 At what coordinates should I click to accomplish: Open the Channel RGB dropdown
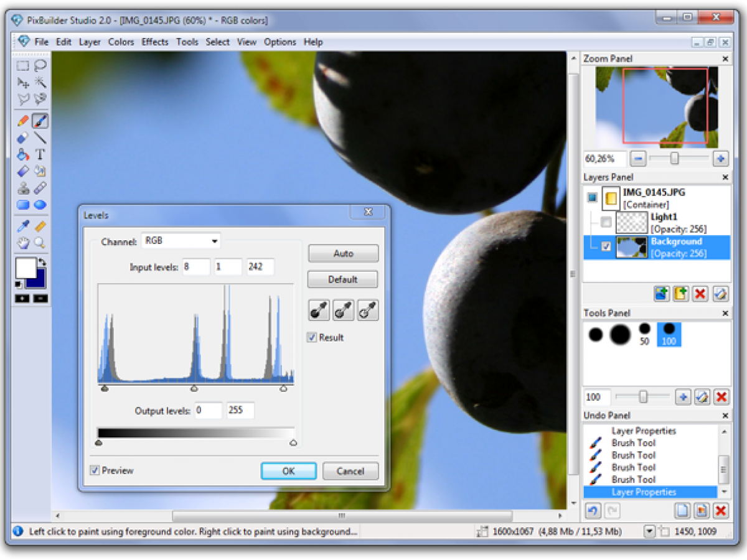pos(181,241)
